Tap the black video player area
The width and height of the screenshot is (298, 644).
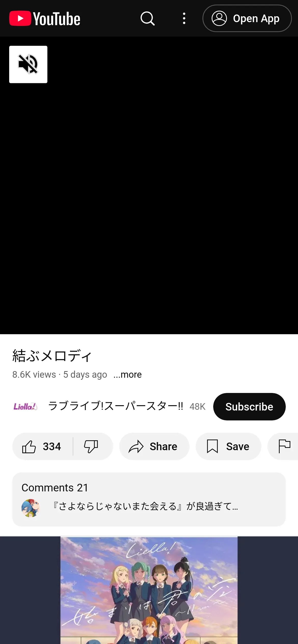[149, 185]
